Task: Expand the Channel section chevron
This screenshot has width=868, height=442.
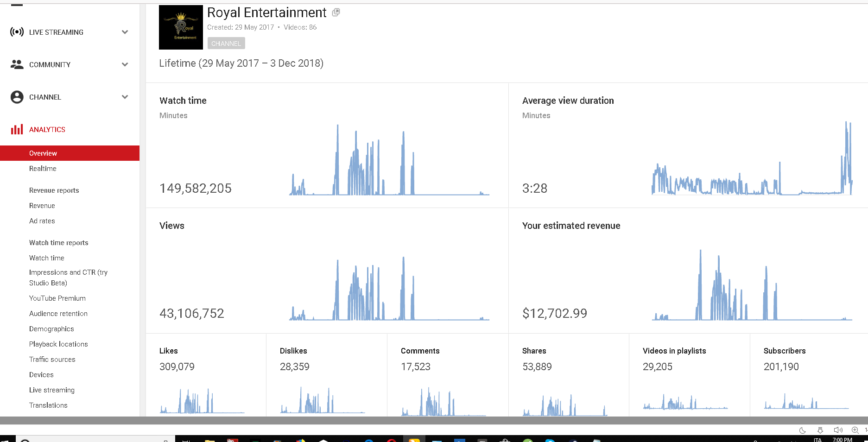Action: pos(125,97)
